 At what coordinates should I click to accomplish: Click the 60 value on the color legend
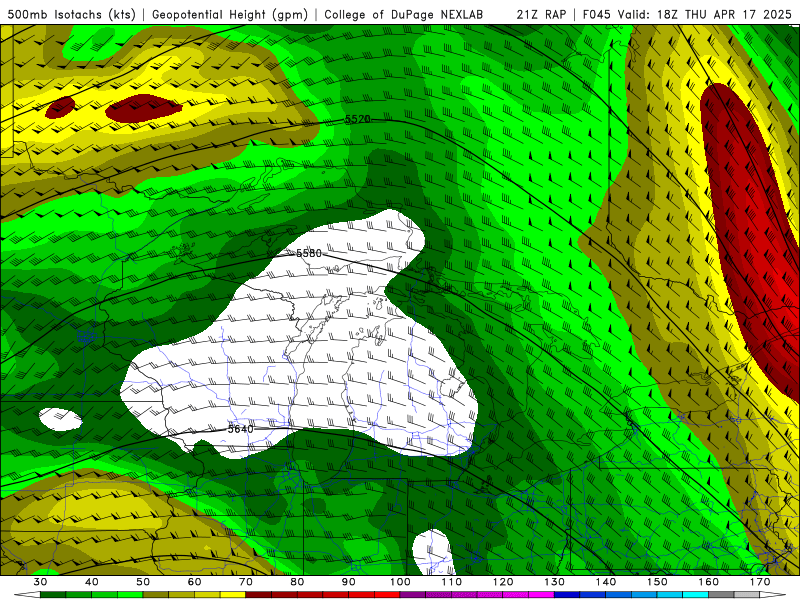(x=194, y=582)
